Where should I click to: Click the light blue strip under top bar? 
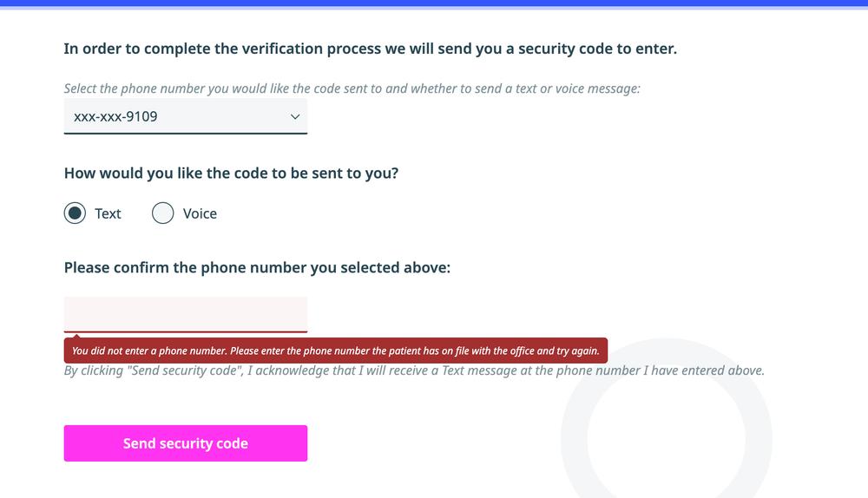(434, 8)
